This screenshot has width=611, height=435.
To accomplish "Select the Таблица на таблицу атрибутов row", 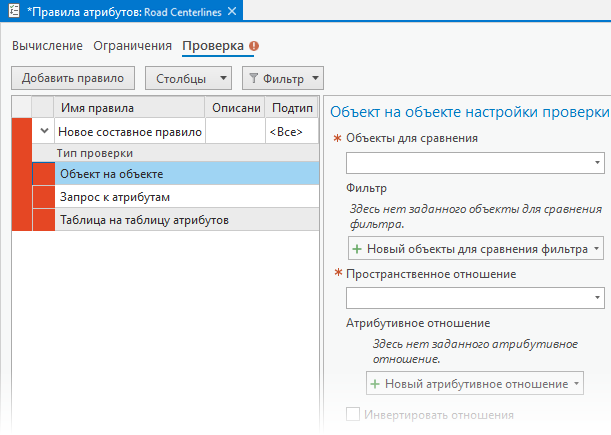I will tap(187, 220).
